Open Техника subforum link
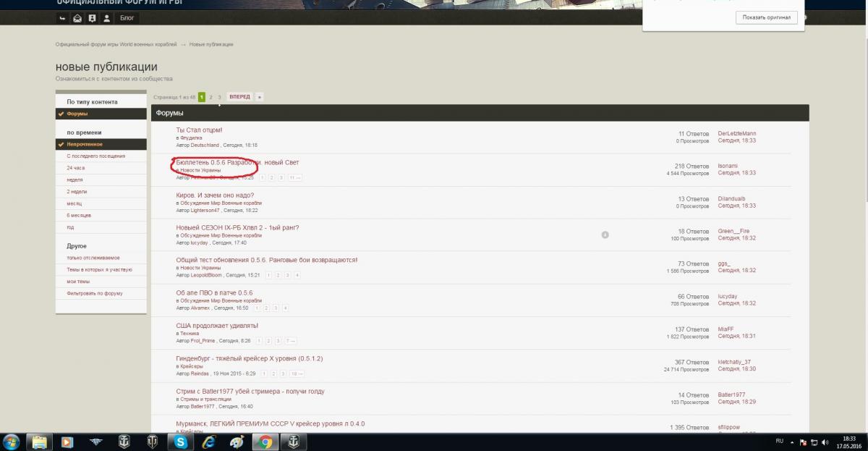868x451 pixels. click(x=190, y=334)
